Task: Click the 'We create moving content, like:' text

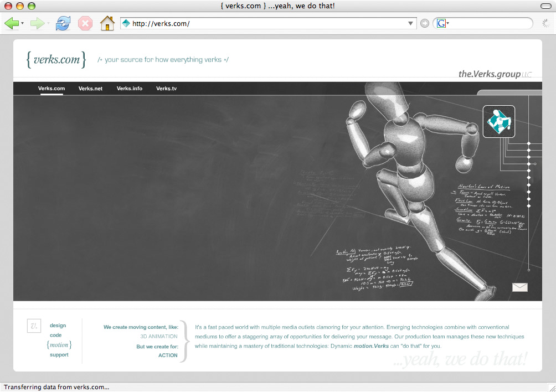Action: [141, 327]
